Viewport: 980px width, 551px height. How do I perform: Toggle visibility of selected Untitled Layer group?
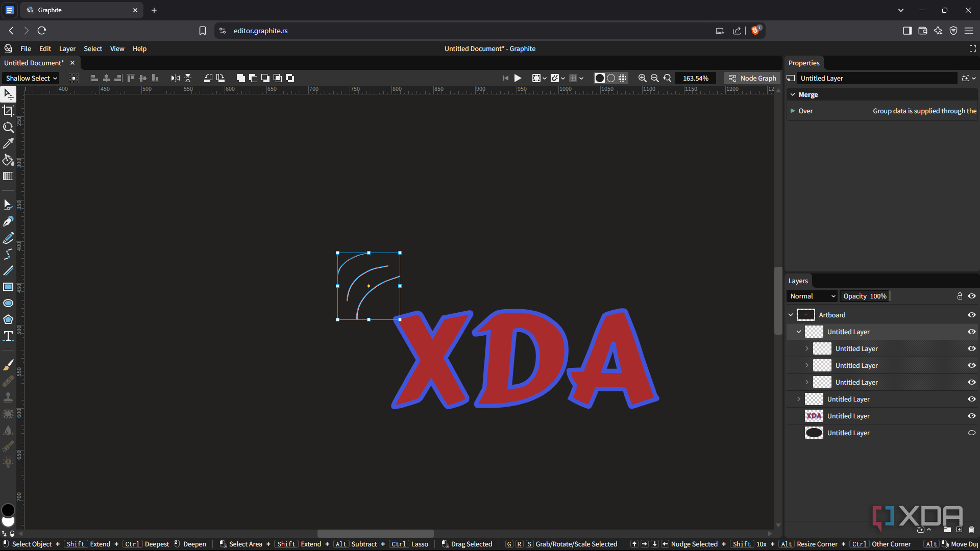[971, 332]
